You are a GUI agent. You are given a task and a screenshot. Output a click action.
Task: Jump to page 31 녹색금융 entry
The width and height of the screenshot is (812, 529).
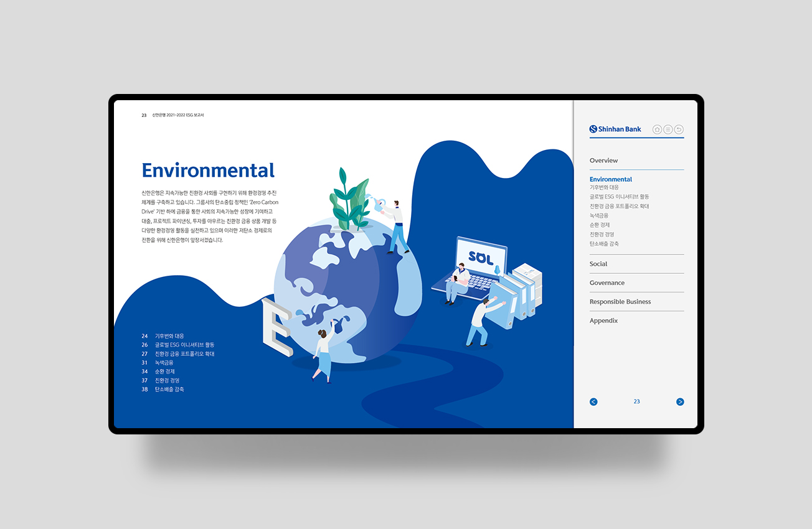coord(158,362)
